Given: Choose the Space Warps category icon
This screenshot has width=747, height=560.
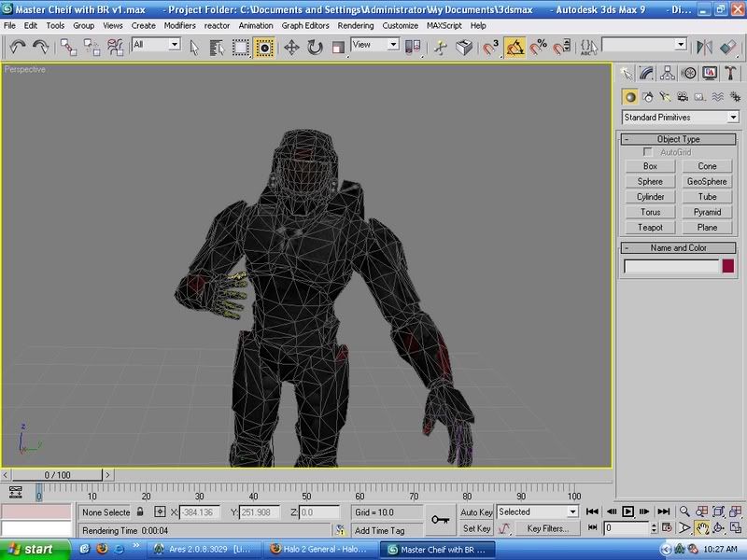Looking at the screenshot, I should 717,97.
